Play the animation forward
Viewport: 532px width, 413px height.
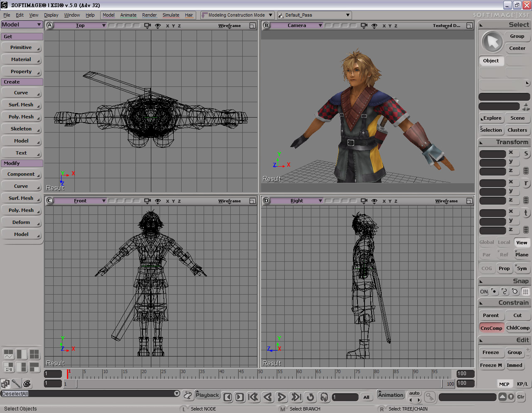click(x=281, y=397)
